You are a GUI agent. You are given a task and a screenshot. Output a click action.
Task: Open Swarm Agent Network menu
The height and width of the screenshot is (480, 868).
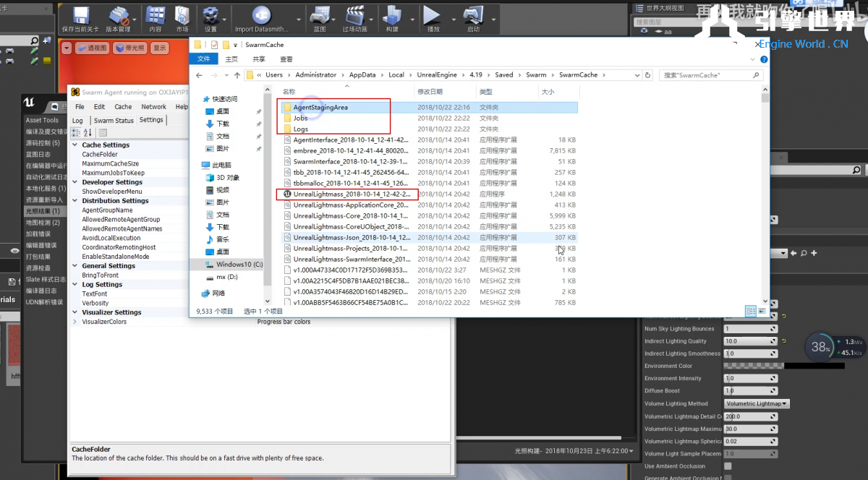[x=153, y=107]
